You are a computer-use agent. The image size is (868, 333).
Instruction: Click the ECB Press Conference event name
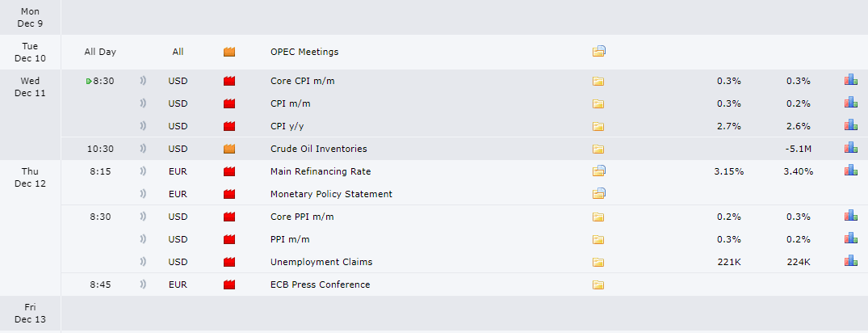pyautogui.click(x=320, y=285)
